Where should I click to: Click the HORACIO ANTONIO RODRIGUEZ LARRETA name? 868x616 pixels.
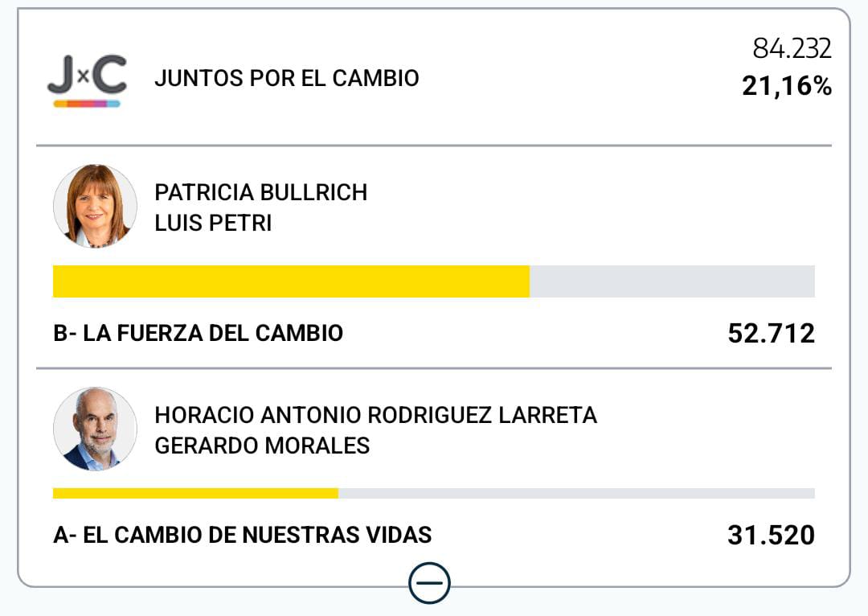tap(375, 415)
